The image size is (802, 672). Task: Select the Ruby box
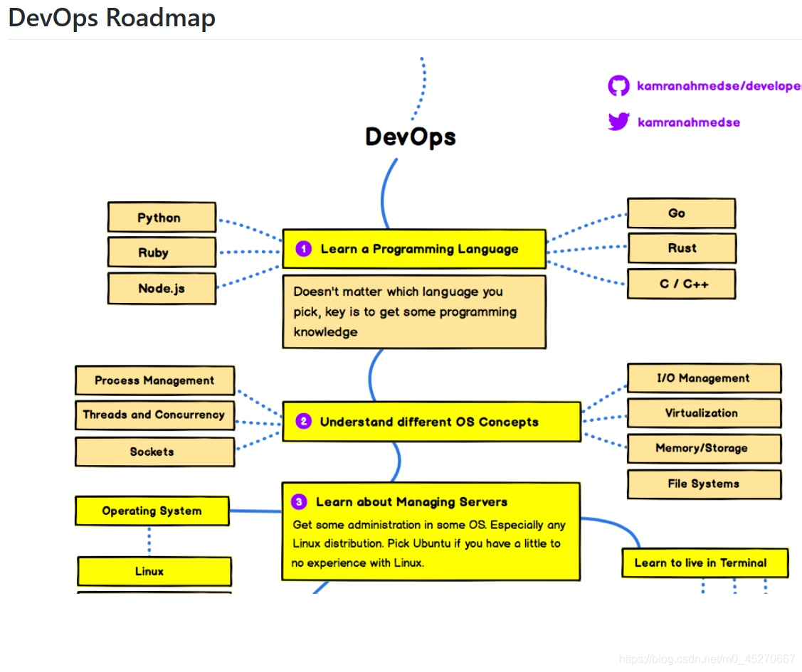click(x=162, y=252)
